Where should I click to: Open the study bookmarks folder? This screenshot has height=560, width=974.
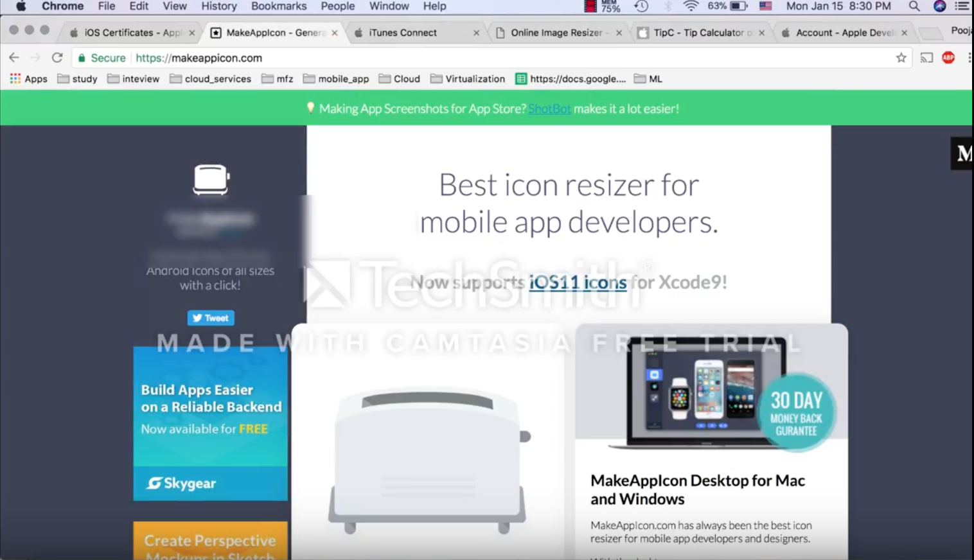coord(77,79)
